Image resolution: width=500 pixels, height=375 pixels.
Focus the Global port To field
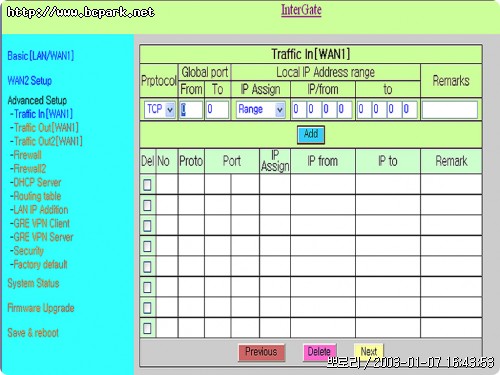click(x=217, y=109)
